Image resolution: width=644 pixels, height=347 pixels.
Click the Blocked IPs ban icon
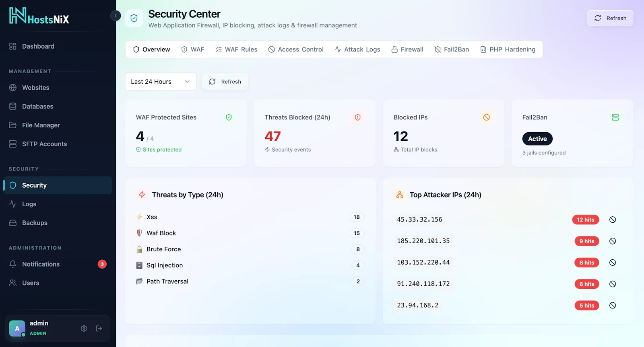coord(486,117)
